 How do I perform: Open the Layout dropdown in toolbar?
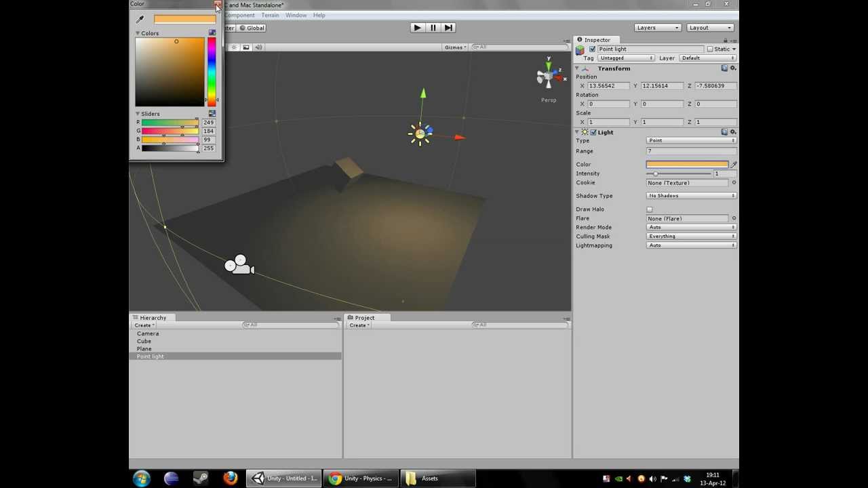(710, 28)
